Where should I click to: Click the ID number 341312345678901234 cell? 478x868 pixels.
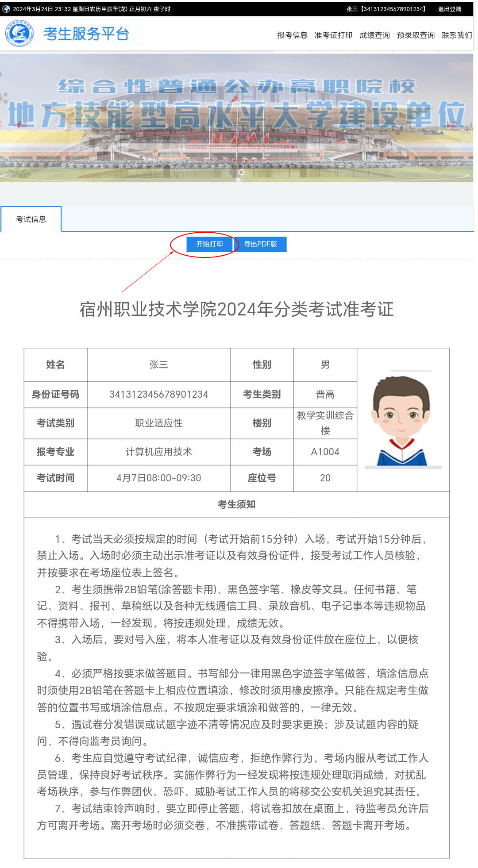point(158,395)
